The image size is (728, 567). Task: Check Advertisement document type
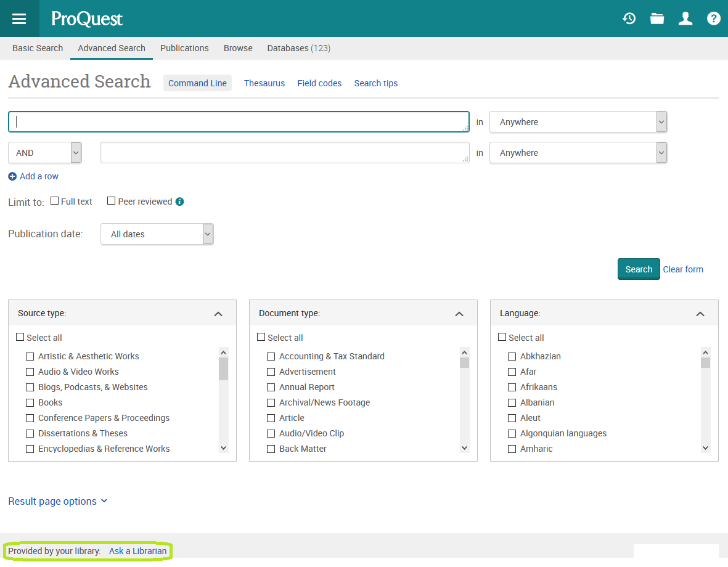271,372
